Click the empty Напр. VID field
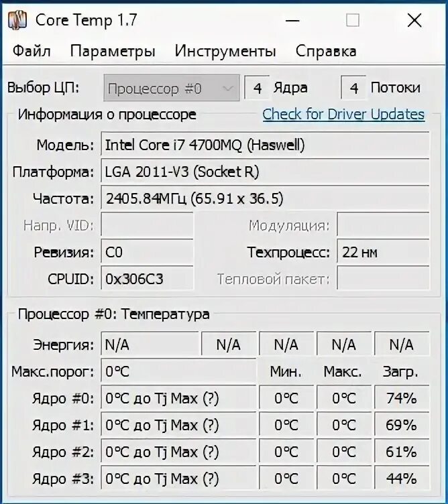The height and width of the screenshot is (504, 448). click(147, 225)
